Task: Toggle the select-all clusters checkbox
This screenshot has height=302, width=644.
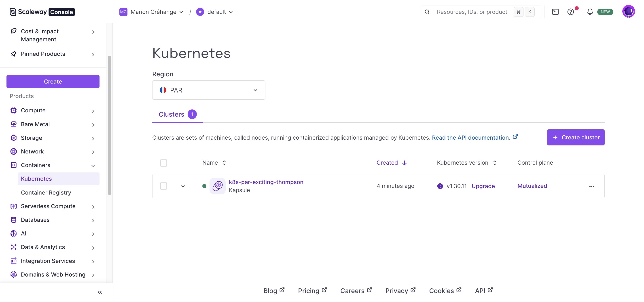Action: [163, 163]
